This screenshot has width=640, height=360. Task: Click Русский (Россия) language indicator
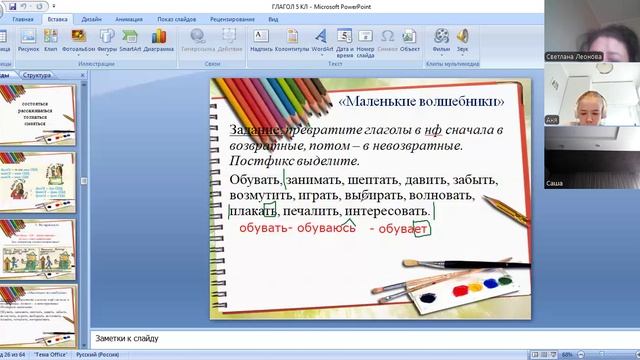[x=98, y=355]
